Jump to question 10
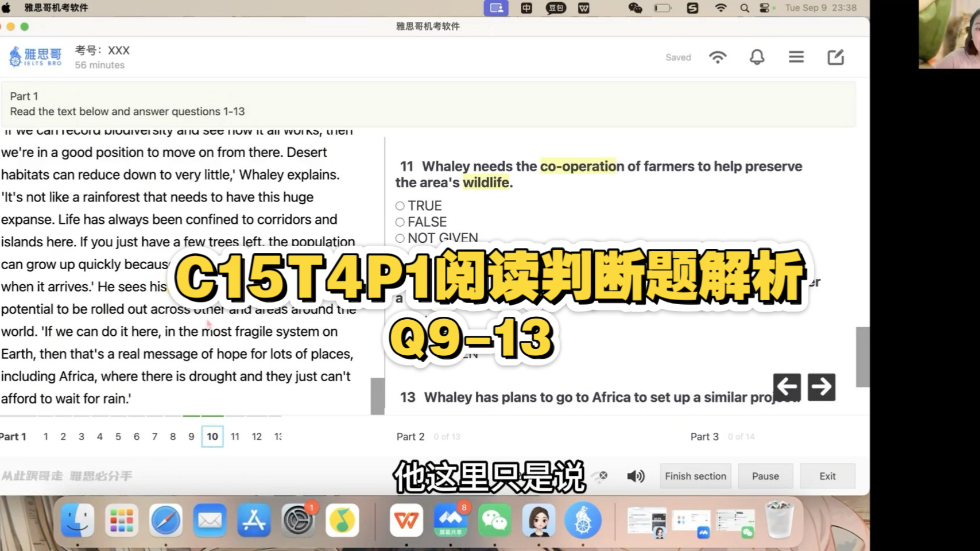 pos(212,436)
